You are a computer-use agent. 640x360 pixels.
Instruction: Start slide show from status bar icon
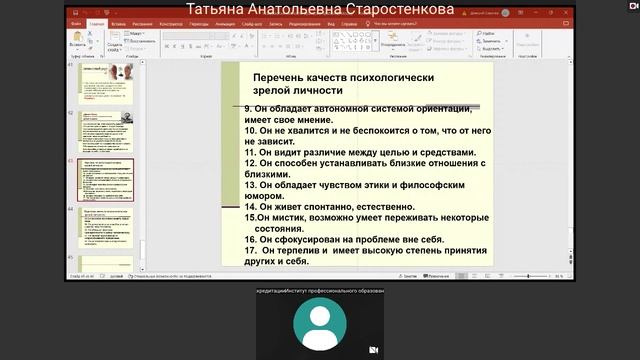[x=501, y=276]
